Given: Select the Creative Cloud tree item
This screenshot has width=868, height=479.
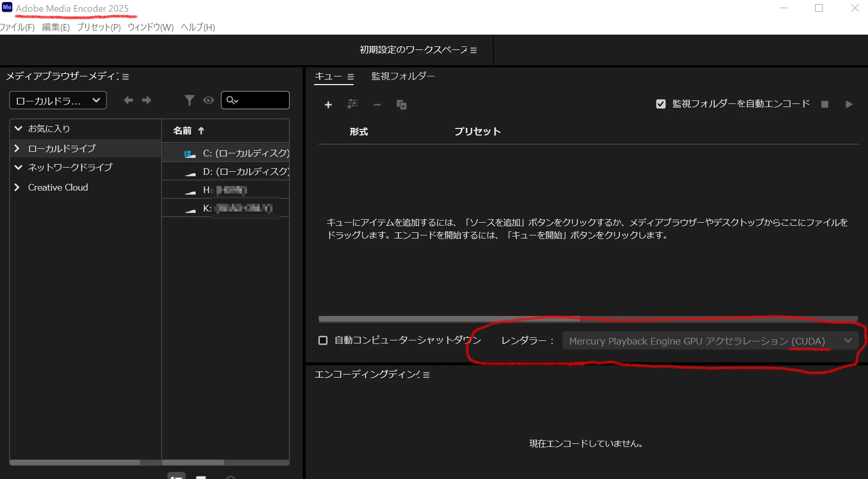Looking at the screenshot, I should tap(58, 187).
